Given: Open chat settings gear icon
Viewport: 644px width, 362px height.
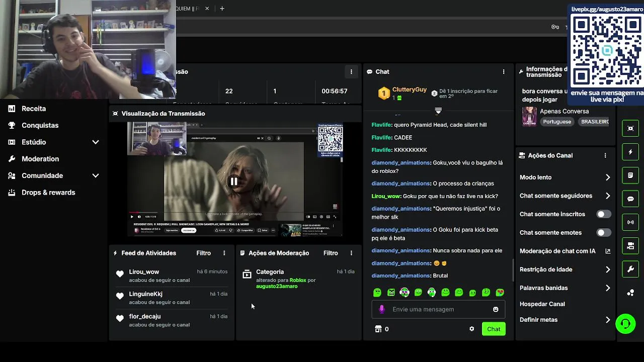Looking at the screenshot, I should (x=471, y=329).
